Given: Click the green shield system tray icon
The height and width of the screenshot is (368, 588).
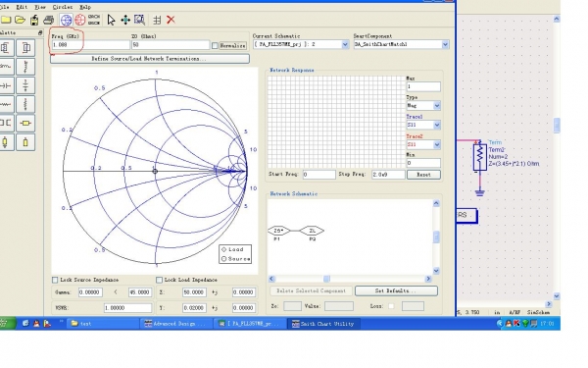Looking at the screenshot, I should (x=525, y=323).
